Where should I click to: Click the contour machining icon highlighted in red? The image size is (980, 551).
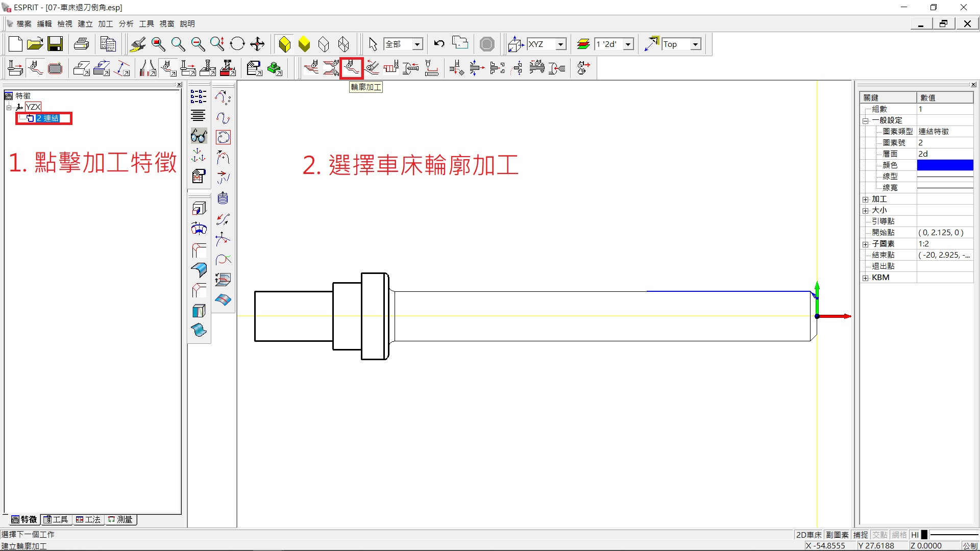[x=351, y=68]
